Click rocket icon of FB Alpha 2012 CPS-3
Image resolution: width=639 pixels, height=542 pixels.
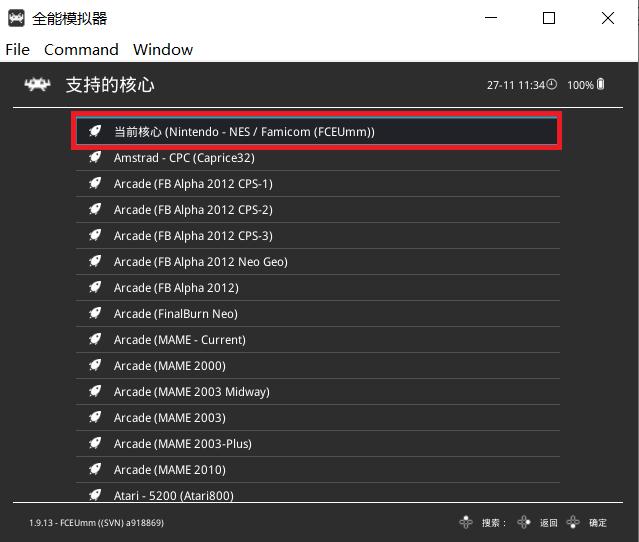tap(95, 235)
